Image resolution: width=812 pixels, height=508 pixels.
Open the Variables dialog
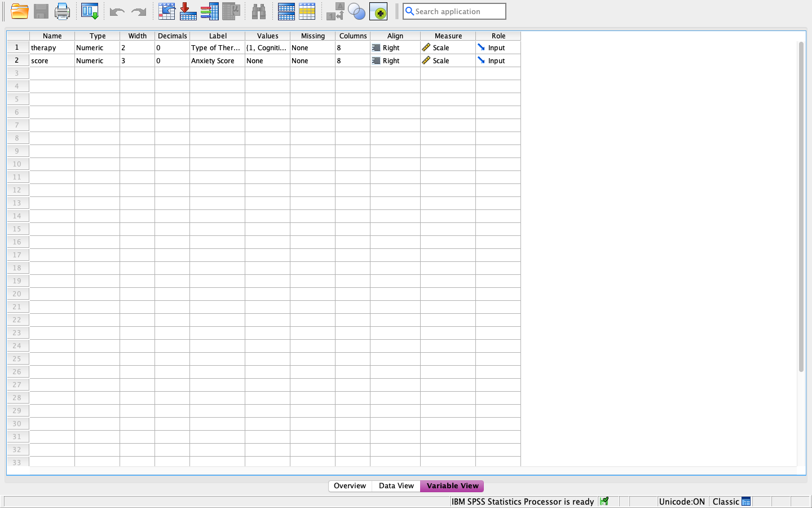coord(209,11)
